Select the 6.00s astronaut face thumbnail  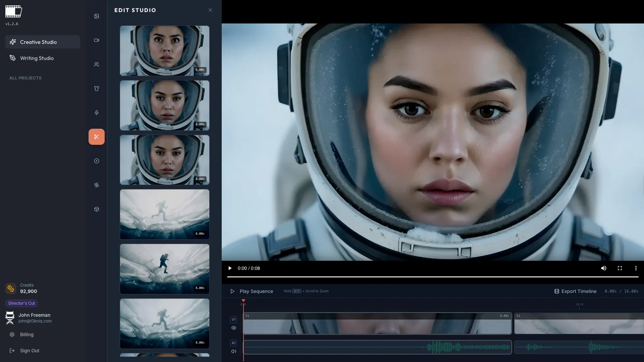[x=165, y=51]
